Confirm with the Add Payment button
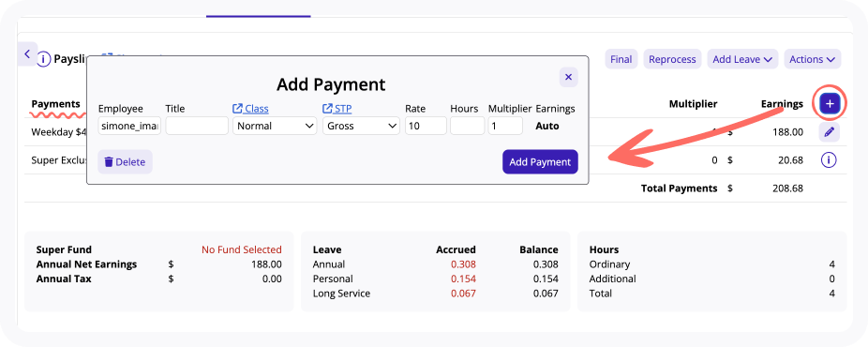Image resolution: width=868 pixels, height=347 pixels. point(540,161)
